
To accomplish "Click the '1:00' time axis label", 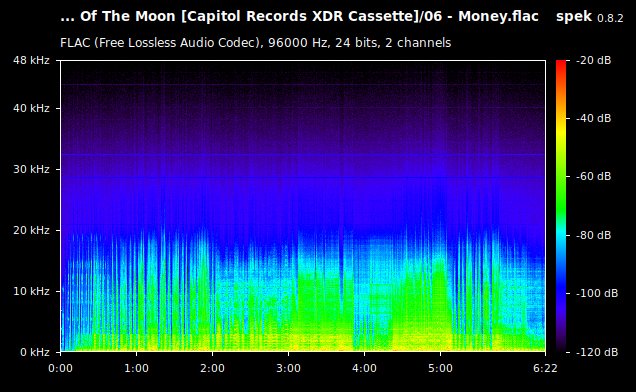I will point(136,368).
